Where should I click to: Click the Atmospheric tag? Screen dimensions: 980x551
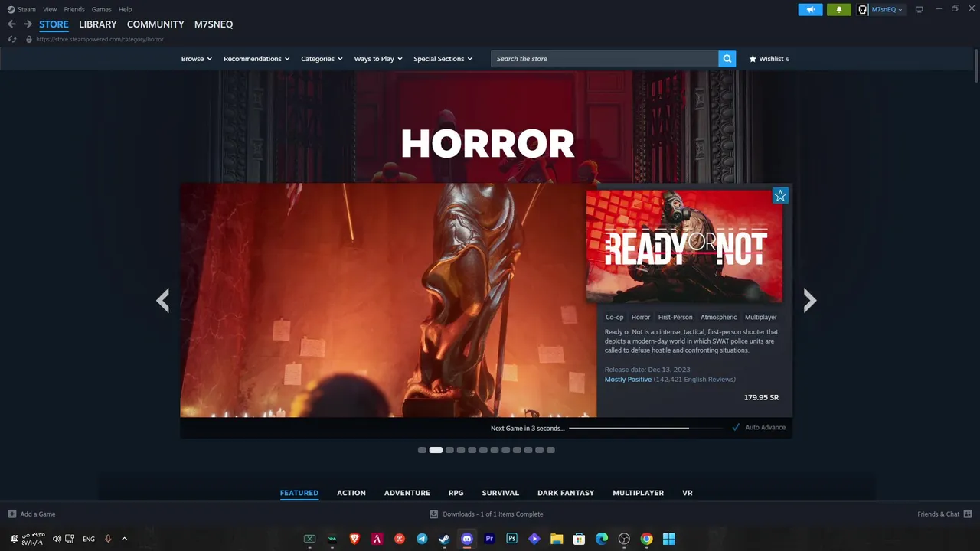[x=719, y=317]
